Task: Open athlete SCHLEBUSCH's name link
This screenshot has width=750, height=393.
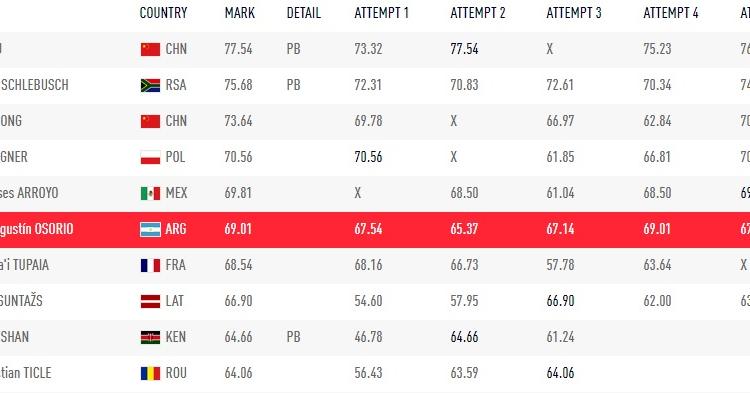Action: point(34,85)
